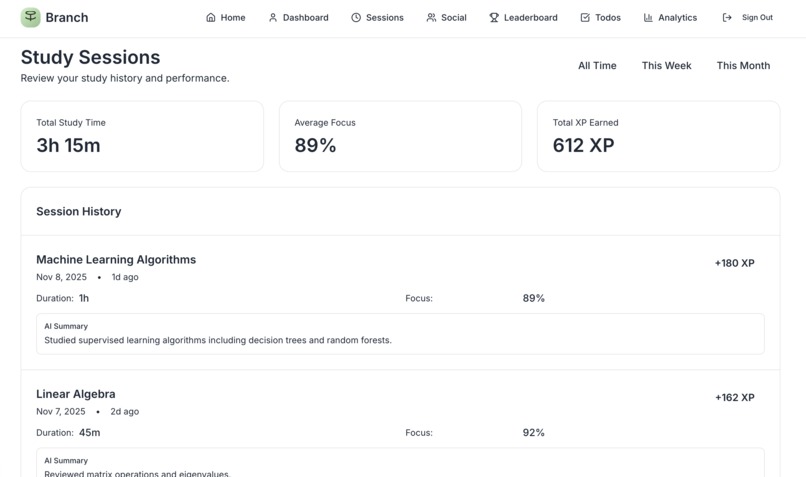Viewport: 806px width, 477px height.
Task: Click the Nov 8, 2025 date
Action: pyautogui.click(x=61, y=277)
